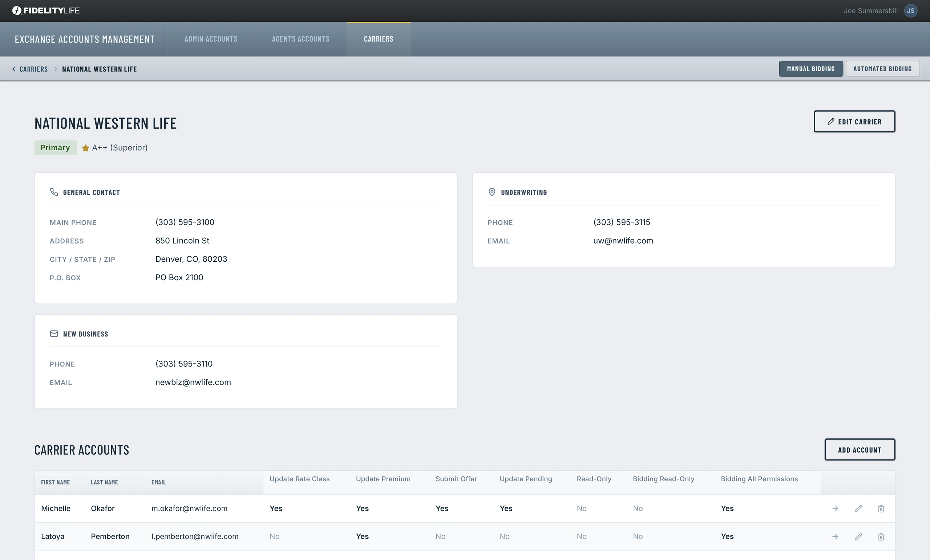Open the Admin Accounts tab
The height and width of the screenshot is (560, 930).
point(211,39)
